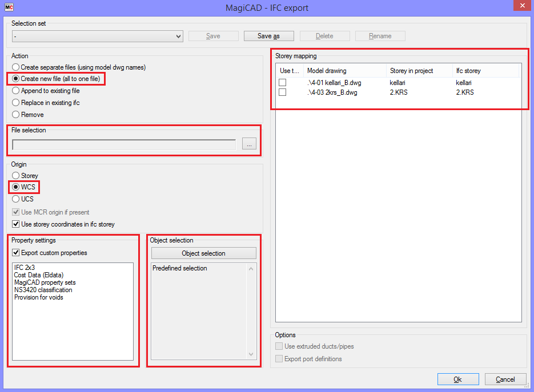
Task: Click the Delete selection set button
Action: click(x=324, y=36)
